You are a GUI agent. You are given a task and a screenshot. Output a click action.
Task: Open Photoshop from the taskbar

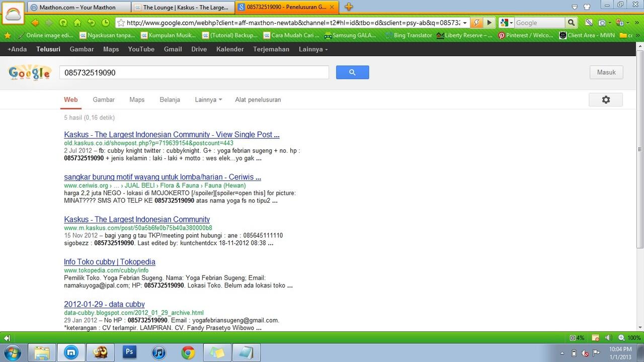129,352
